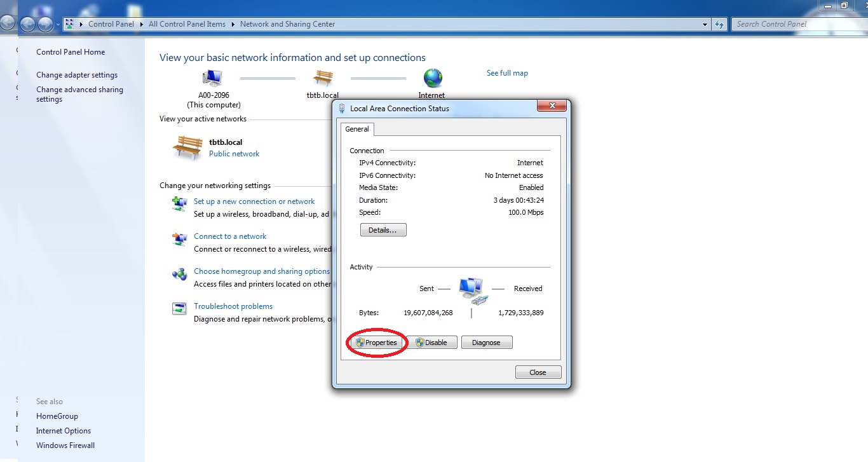Click the Troubleshoot problems icon
868x462 pixels.
tap(180, 309)
